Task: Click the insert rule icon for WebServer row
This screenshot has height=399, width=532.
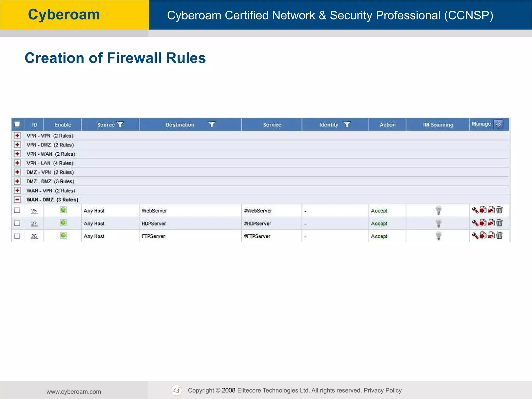Action: coord(483,210)
